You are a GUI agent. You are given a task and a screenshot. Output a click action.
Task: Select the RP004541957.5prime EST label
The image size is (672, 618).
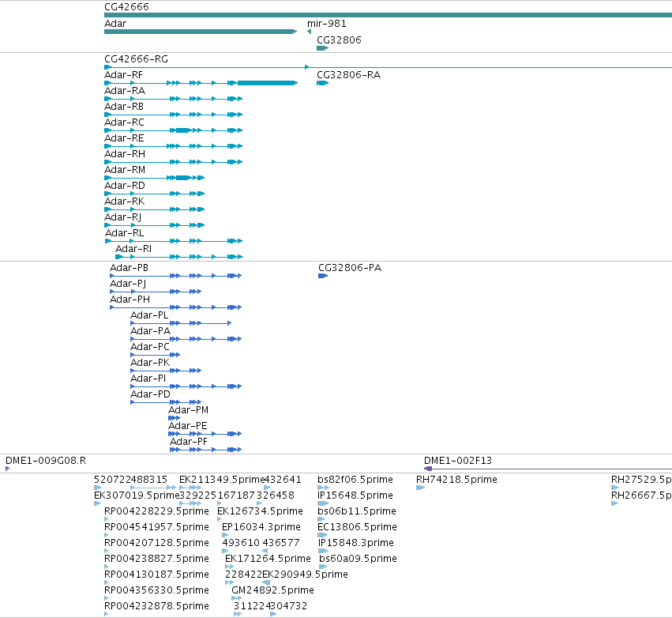coord(156,527)
